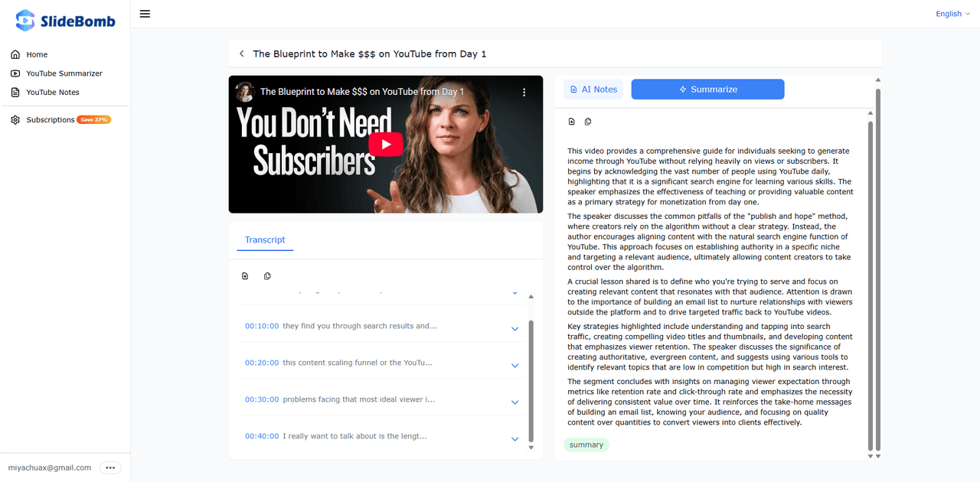The width and height of the screenshot is (980, 482).
Task: Select the AI Notes tab
Action: tap(593, 89)
